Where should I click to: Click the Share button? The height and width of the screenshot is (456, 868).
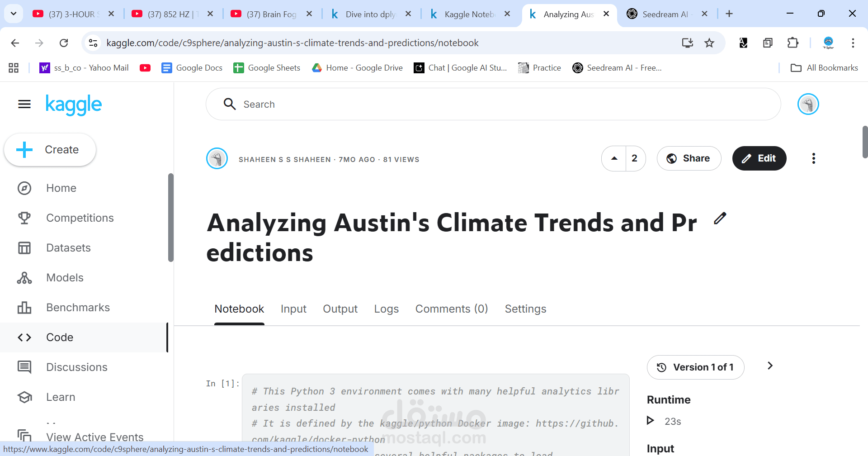pyautogui.click(x=689, y=158)
